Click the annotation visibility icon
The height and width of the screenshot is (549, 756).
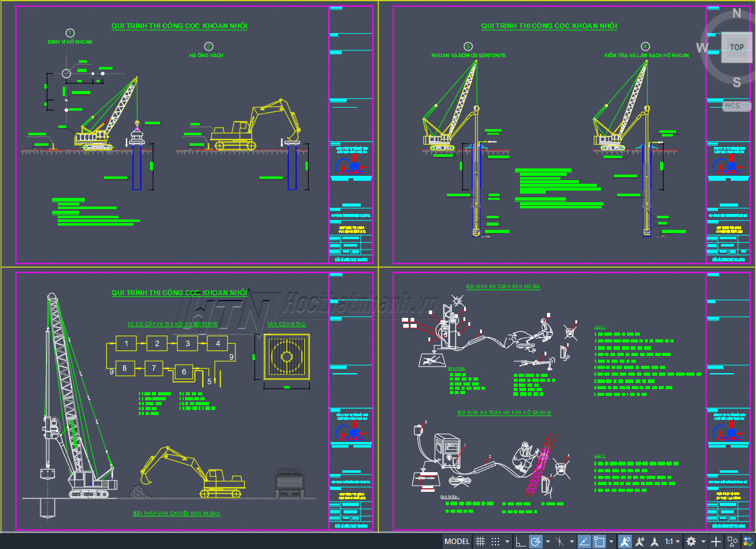coord(625,542)
